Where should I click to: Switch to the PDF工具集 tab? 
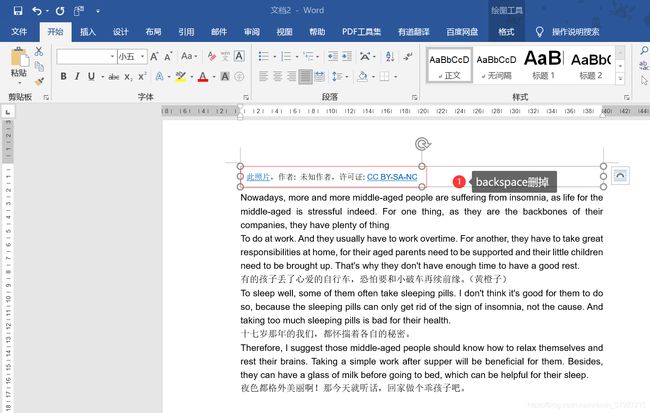coord(361,32)
